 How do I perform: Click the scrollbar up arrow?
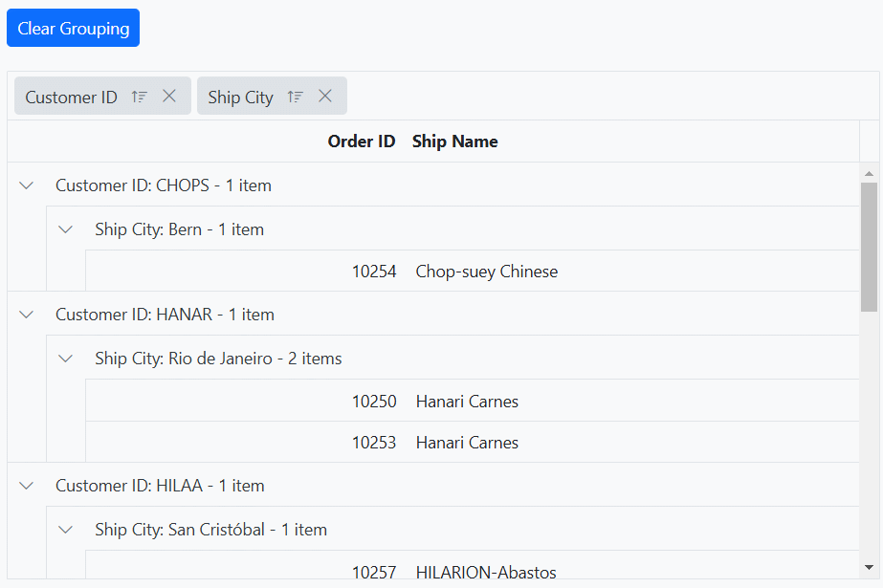click(x=870, y=174)
